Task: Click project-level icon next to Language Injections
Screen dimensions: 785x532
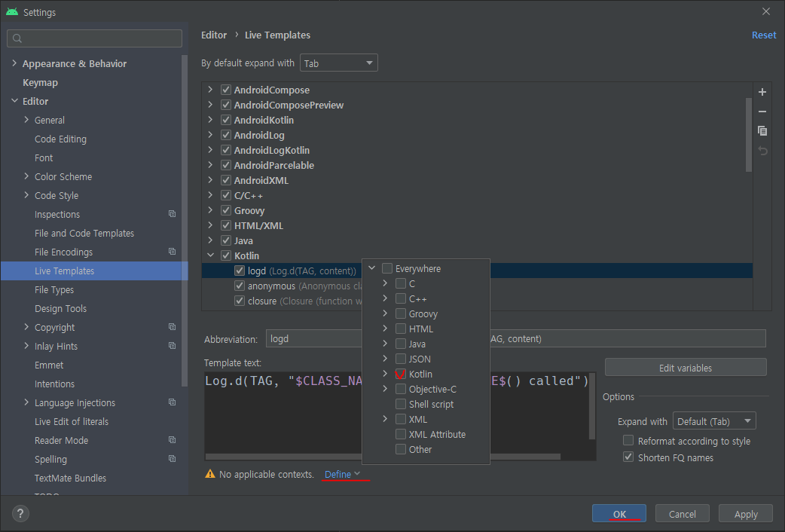Action: 172,402
